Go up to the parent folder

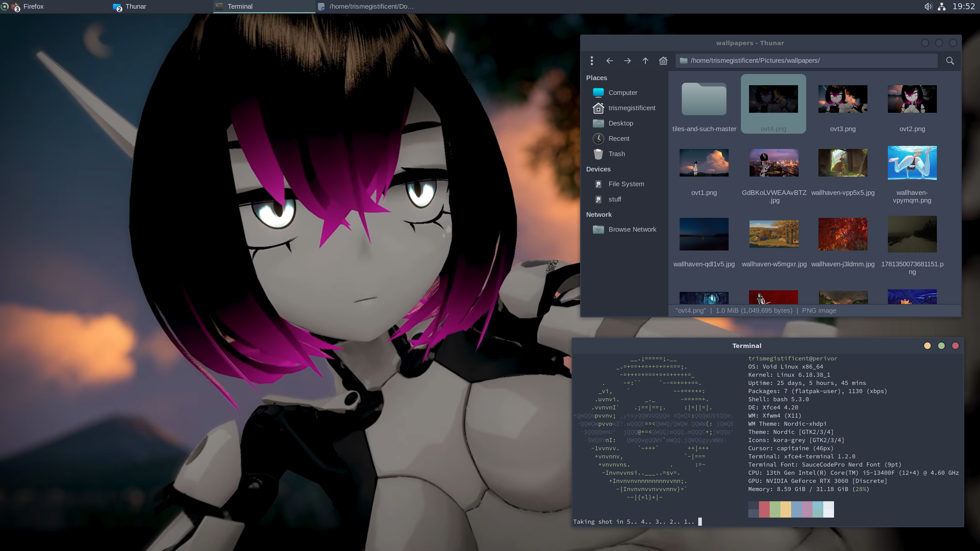[645, 61]
